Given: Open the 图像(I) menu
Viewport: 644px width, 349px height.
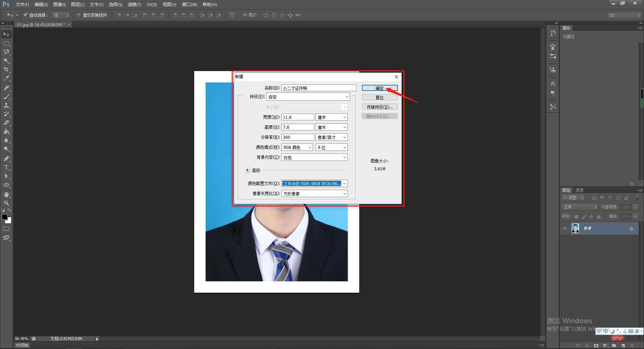Looking at the screenshot, I should (x=59, y=4).
